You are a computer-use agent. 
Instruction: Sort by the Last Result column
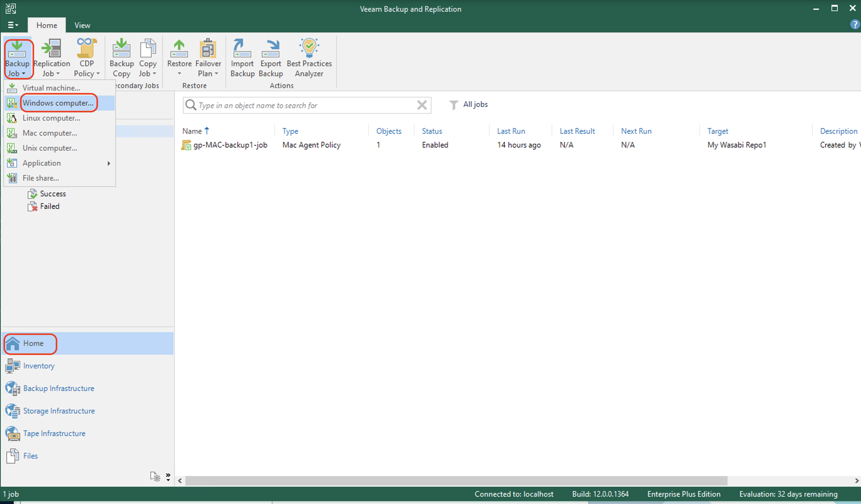click(x=577, y=131)
